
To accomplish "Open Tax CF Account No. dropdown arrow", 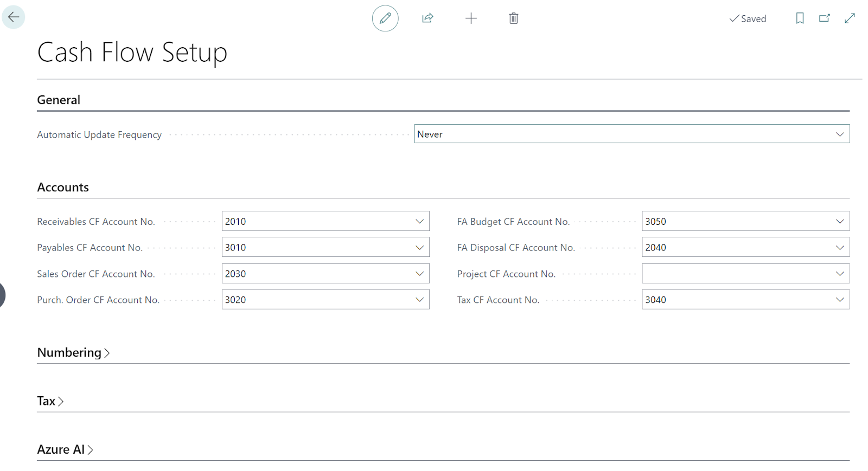I will pos(840,300).
